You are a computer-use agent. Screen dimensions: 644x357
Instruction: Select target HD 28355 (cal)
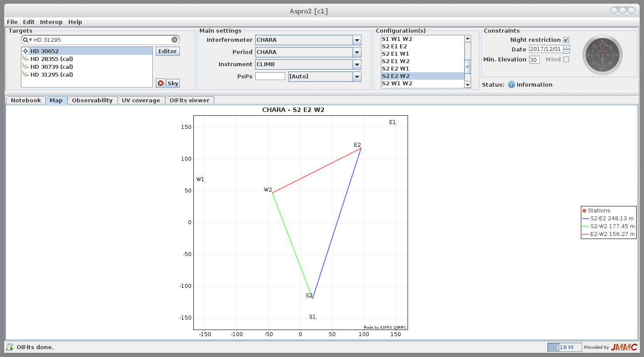(x=87, y=59)
